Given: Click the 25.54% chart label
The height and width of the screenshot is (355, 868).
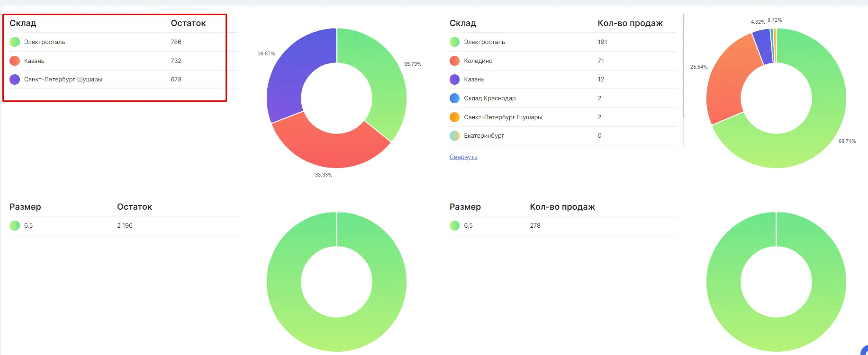Looking at the screenshot, I should [699, 67].
